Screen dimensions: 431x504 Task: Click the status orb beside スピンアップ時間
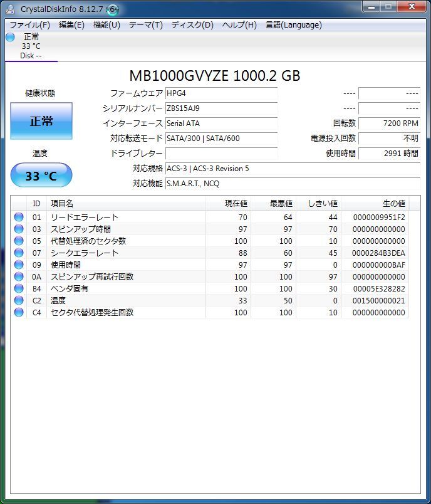tap(19, 229)
